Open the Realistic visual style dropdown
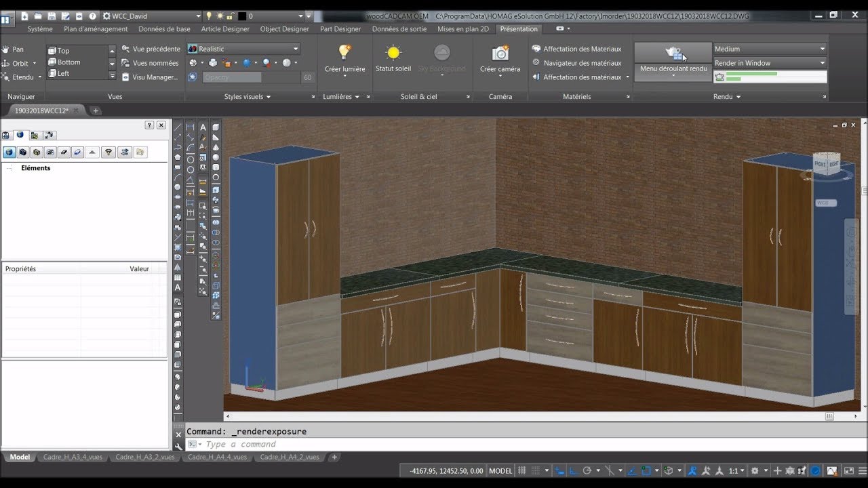868x488 pixels. point(243,49)
